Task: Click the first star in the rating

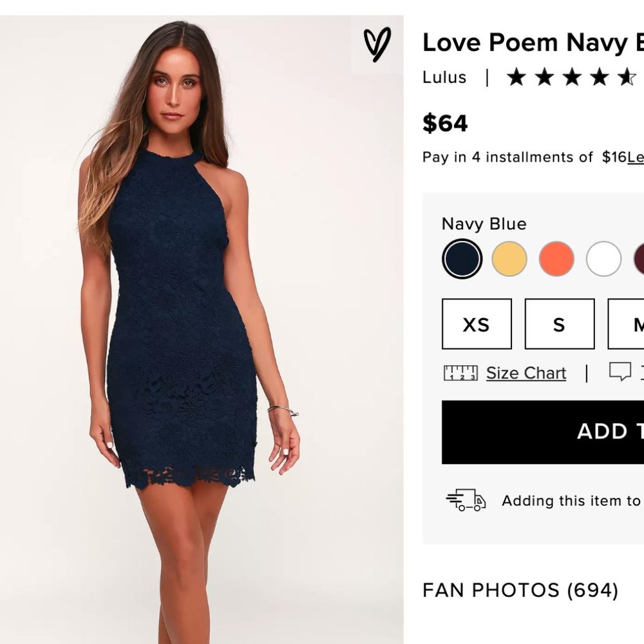Action: click(516, 77)
